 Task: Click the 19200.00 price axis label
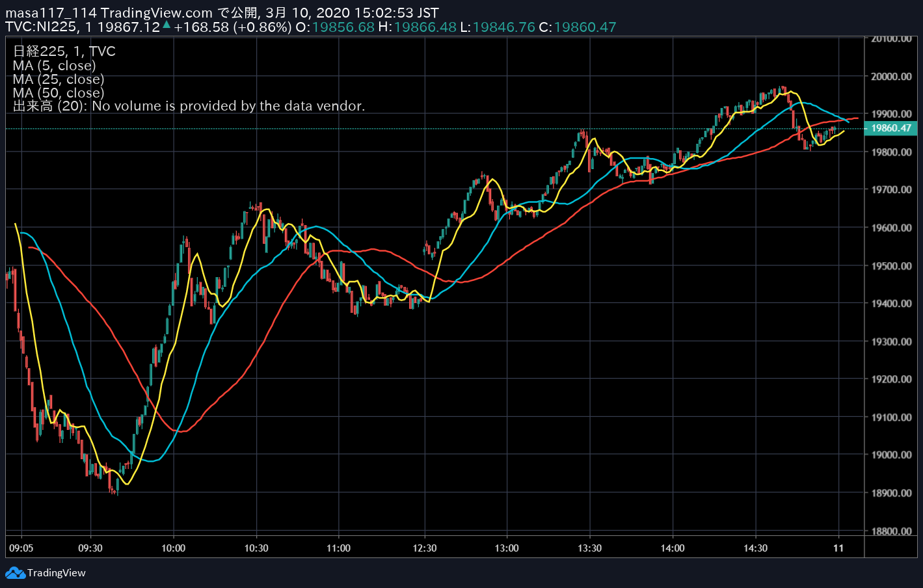(x=891, y=379)
